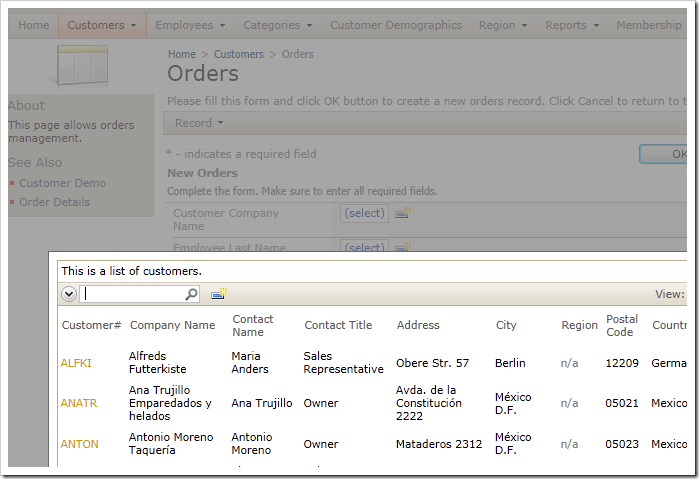This screenshot has width=699, height=479.
Task: Select customer ANATR
Action: tap(78, 403)
